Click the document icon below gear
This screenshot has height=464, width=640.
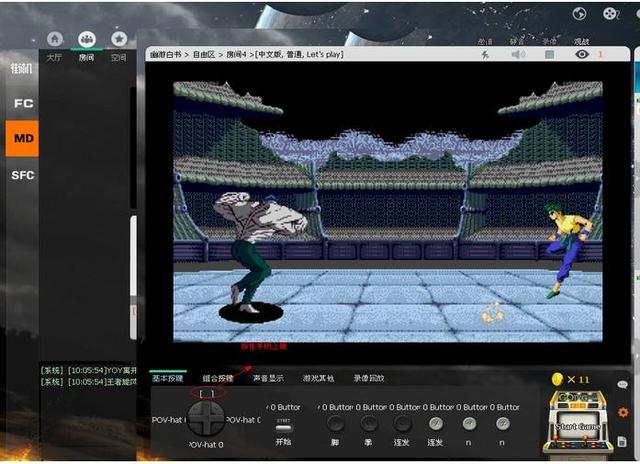coord(622,442)
